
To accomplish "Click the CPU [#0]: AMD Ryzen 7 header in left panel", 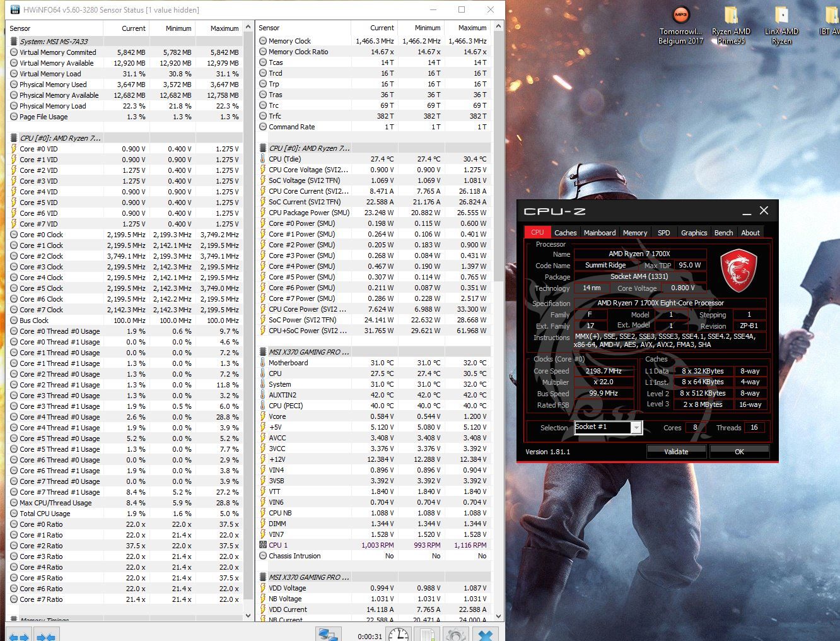I will tap(124, 138).
